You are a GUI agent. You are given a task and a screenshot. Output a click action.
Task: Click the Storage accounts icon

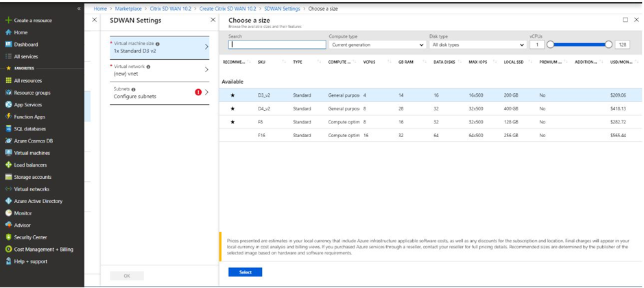pyautogui.click(x=8, y=177)
